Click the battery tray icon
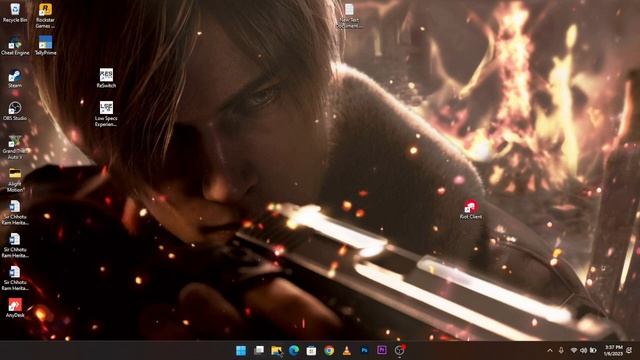The height and width of the screenshot is (360, 640). (593, 351)
